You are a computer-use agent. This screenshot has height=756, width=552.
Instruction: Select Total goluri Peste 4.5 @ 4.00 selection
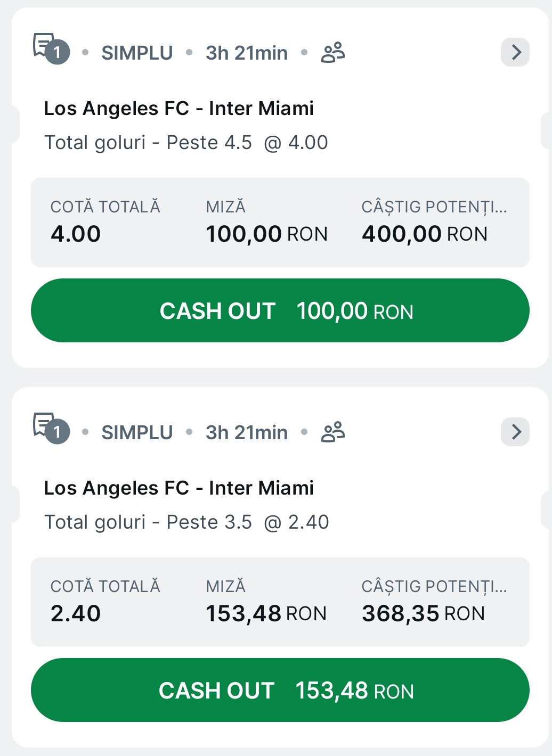pos(186,143)
